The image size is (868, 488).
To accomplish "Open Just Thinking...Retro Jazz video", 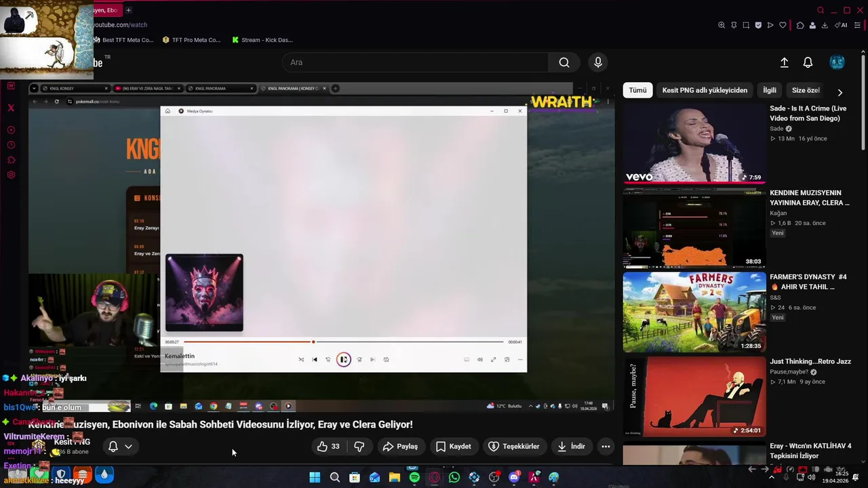I will click(x=810, y=361).
